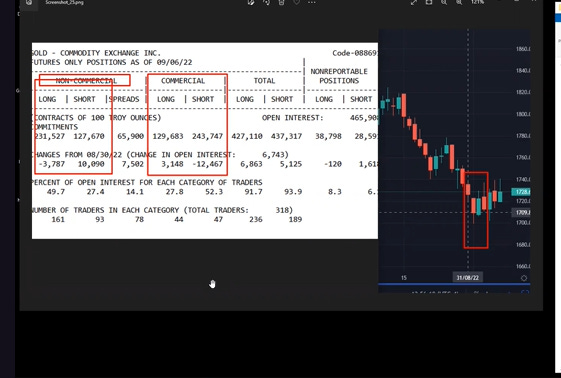Screen dimensions: 561x378
Task: Click the SPREADS column label
Action: click(124, 99)
